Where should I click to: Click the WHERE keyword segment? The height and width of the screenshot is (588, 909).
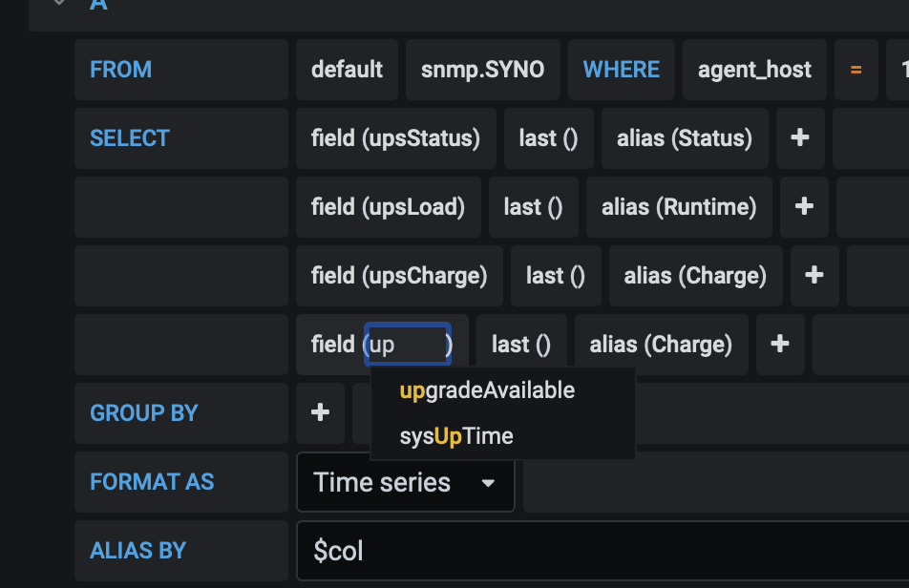point(622,70)
